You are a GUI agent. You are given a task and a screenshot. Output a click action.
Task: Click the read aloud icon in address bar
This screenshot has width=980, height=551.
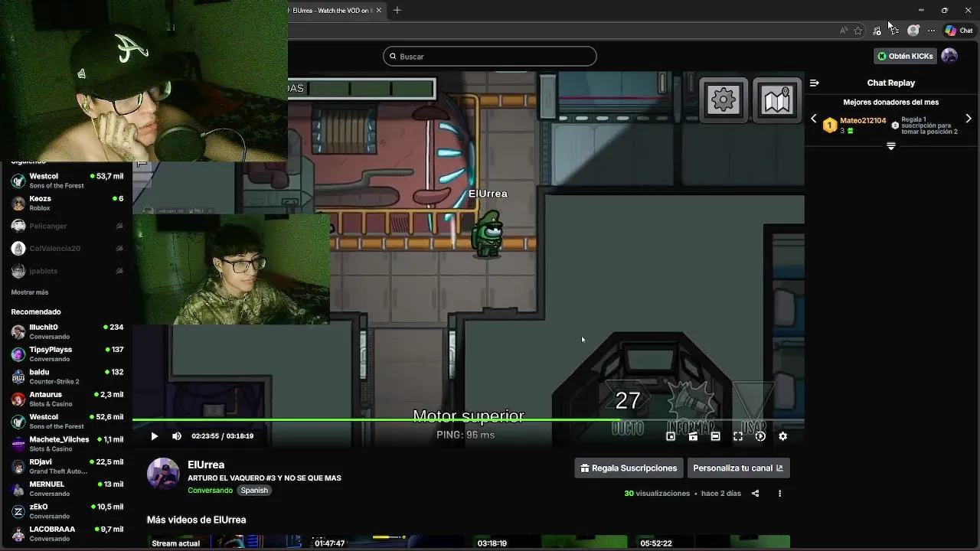[844, 31]
